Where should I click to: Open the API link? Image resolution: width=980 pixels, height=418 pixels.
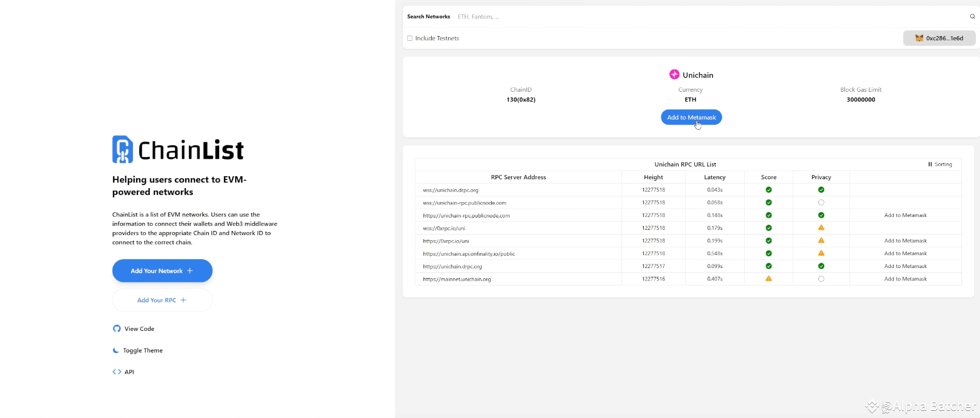point(123,372)
